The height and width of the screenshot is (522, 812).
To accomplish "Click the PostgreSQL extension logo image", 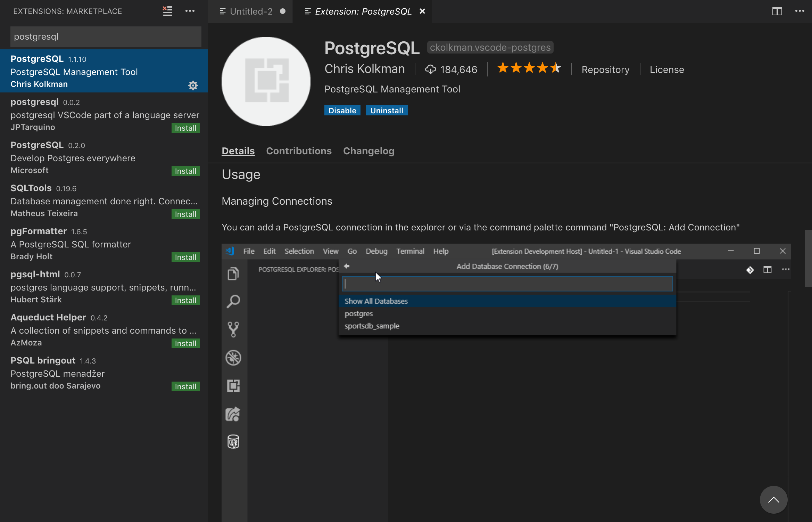I will [x=266, y=81].
